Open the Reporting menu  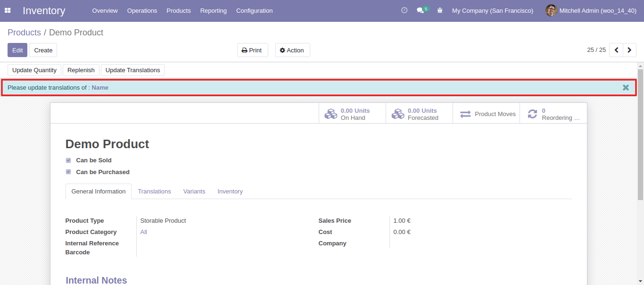click(213, 10)
